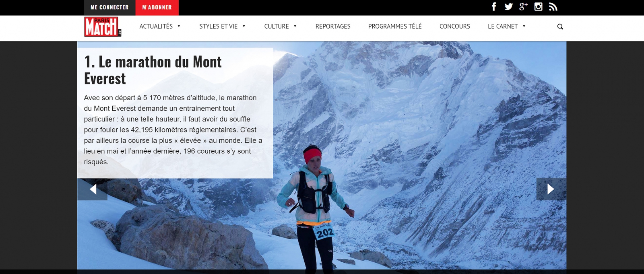The width and height of the screenshot is (644, 274).
Task: Go to previous slide with left arrow
Action: pos(93,189)
